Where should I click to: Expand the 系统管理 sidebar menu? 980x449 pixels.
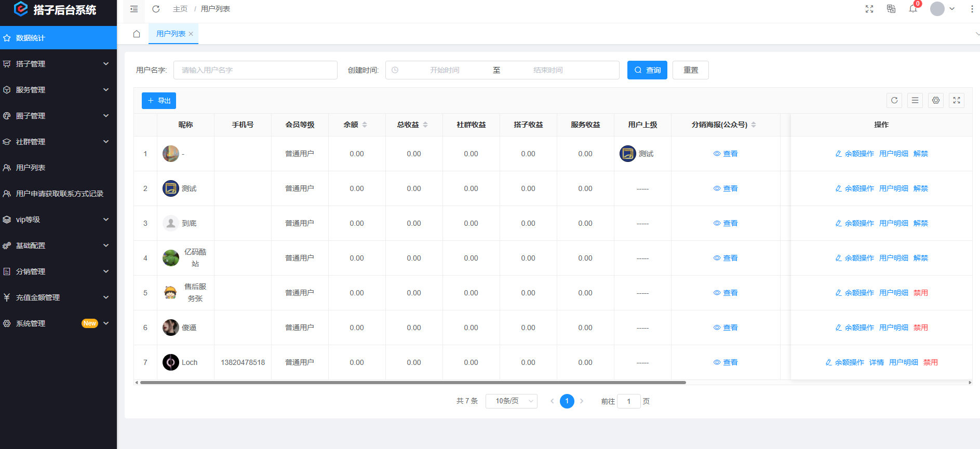pos(58,323)
